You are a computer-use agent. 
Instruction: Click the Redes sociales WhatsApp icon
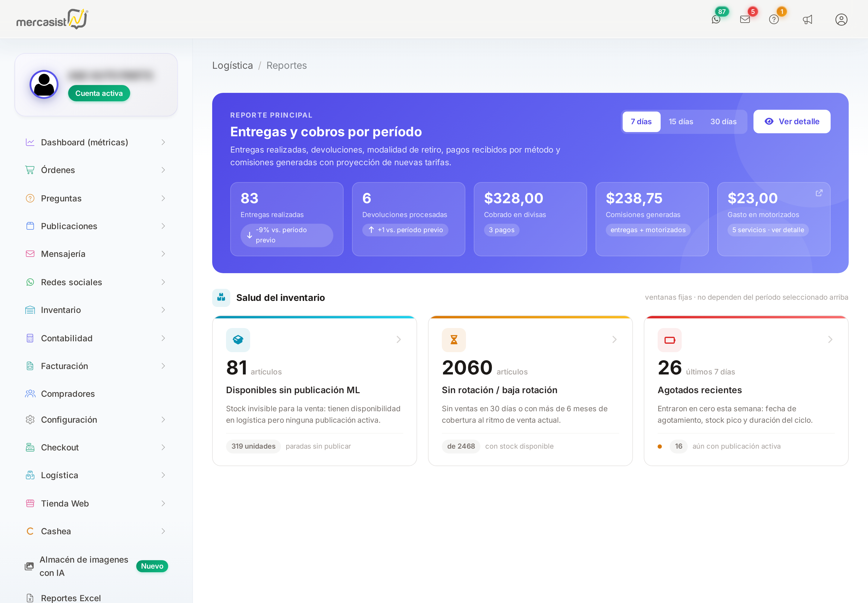[x=30, y=282]
